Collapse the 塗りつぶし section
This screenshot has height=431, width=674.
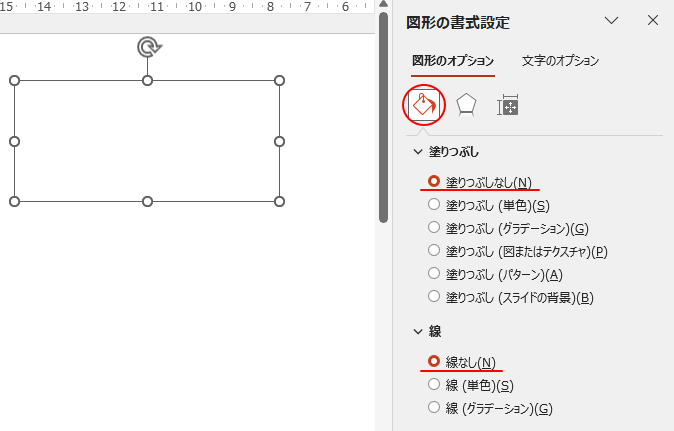418,152
